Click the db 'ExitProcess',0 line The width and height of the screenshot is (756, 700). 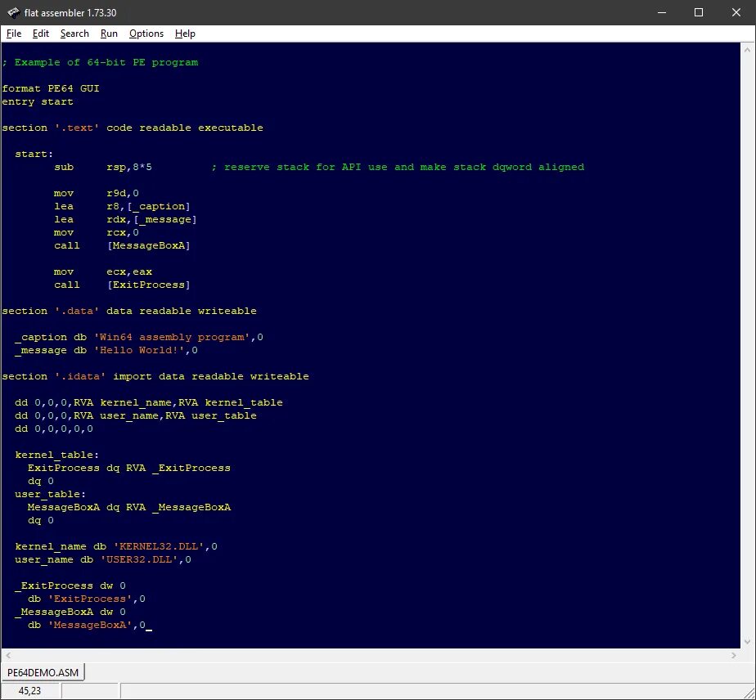click(x=87, y=599)
